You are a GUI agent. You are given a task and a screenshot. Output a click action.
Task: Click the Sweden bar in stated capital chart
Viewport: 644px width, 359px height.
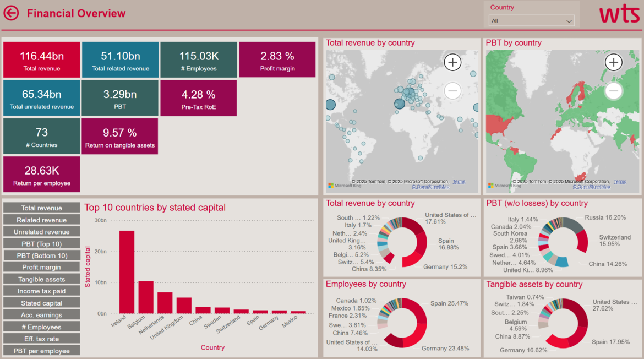pos(222,311)
